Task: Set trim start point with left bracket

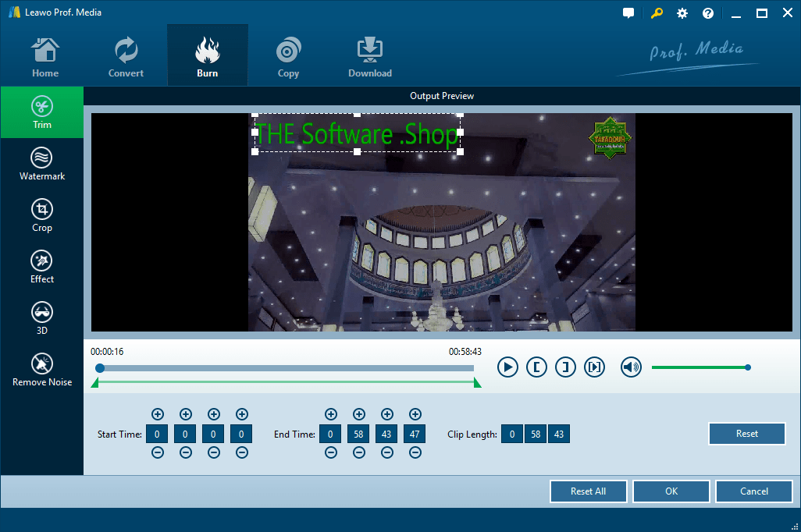Action: [536, 367]
